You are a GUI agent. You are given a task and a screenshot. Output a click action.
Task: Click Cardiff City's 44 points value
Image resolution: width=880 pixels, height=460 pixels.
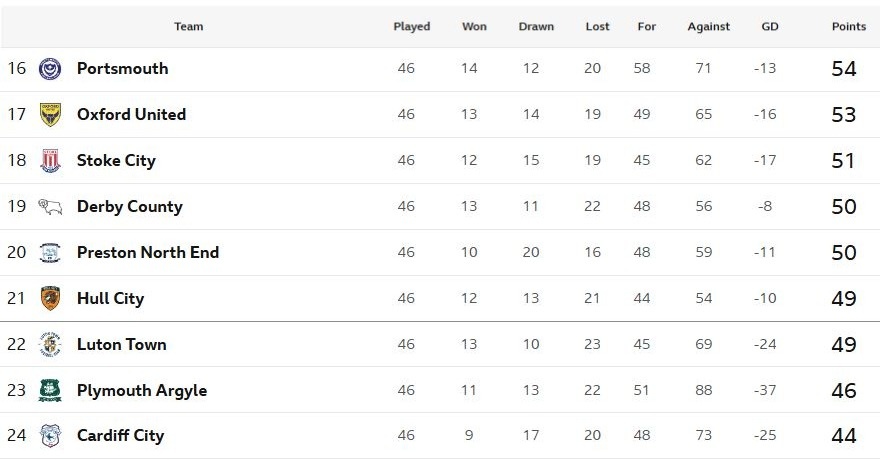[843, 436]
